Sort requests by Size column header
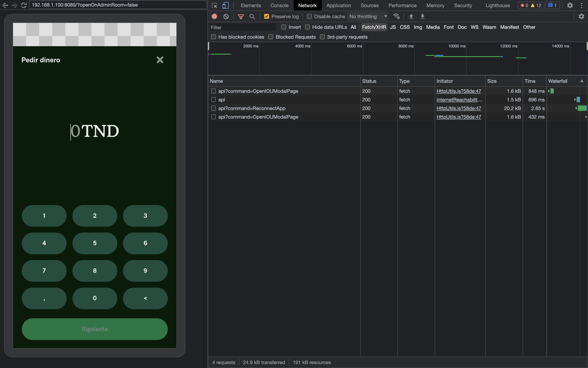Image resolution: width=588 pixels, height=368 pixels. (x=504, y=81)
